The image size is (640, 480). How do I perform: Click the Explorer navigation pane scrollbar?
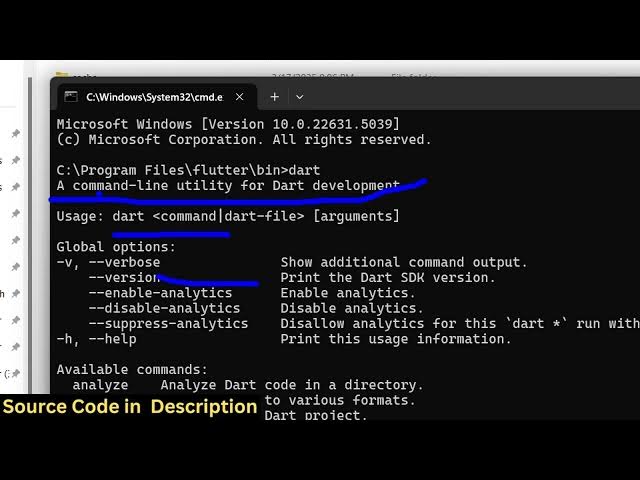[30, 233]
